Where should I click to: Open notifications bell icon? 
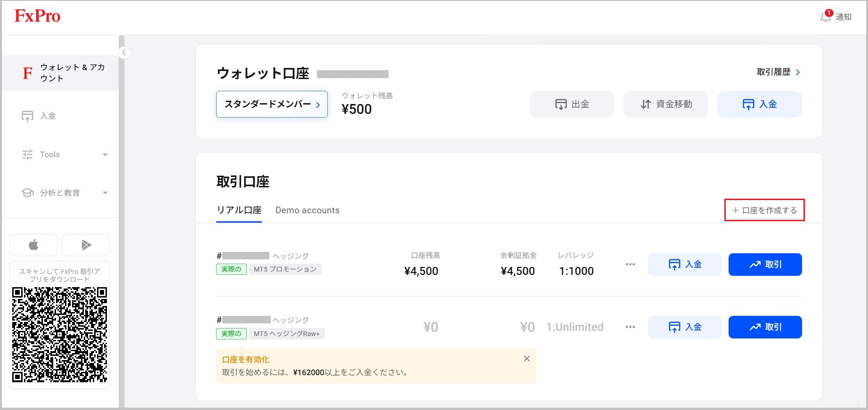(826, 16)
